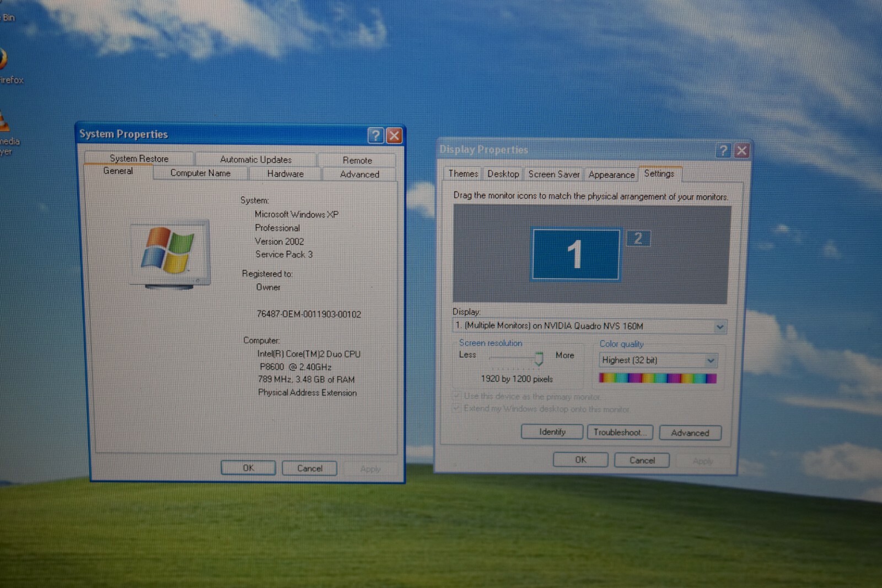Switch to the Themes tab

tap(463, 174)
